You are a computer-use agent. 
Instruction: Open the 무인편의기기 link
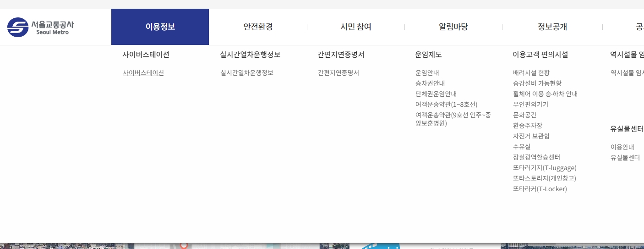(x=530, y=104)
